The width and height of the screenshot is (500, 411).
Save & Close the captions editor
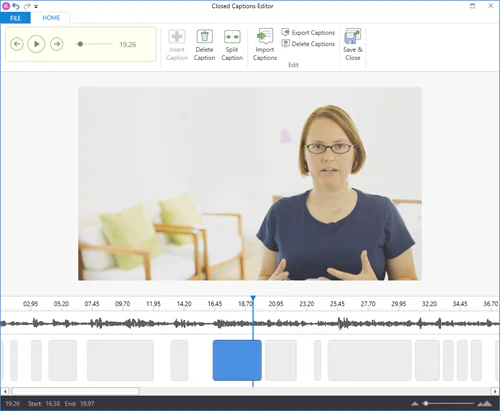pos(353,45)
